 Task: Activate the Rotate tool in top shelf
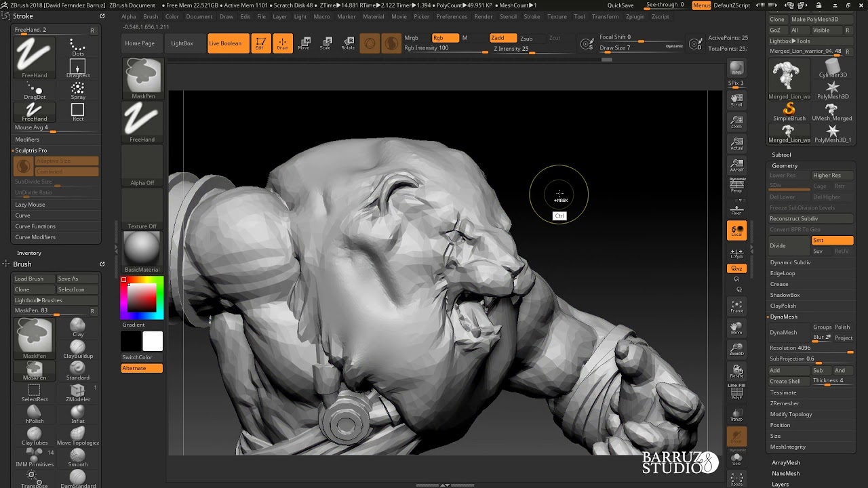(348, 43)
